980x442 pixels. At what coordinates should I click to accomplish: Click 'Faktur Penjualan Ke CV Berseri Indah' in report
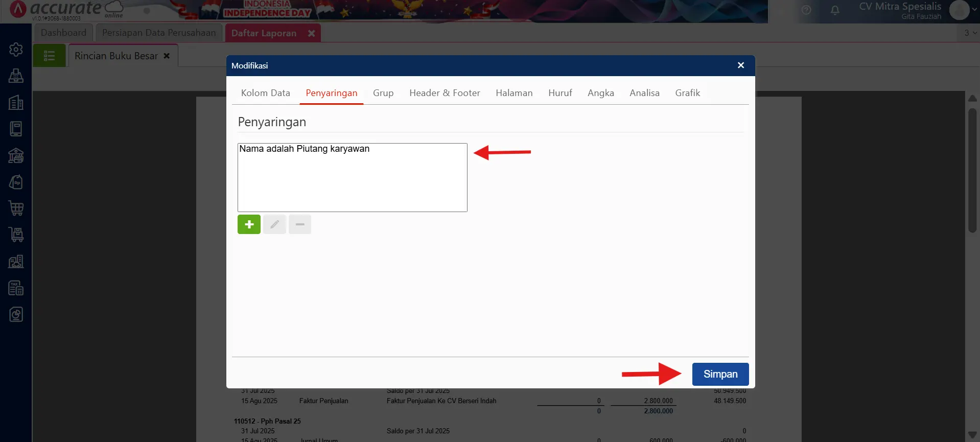[441, 401]
